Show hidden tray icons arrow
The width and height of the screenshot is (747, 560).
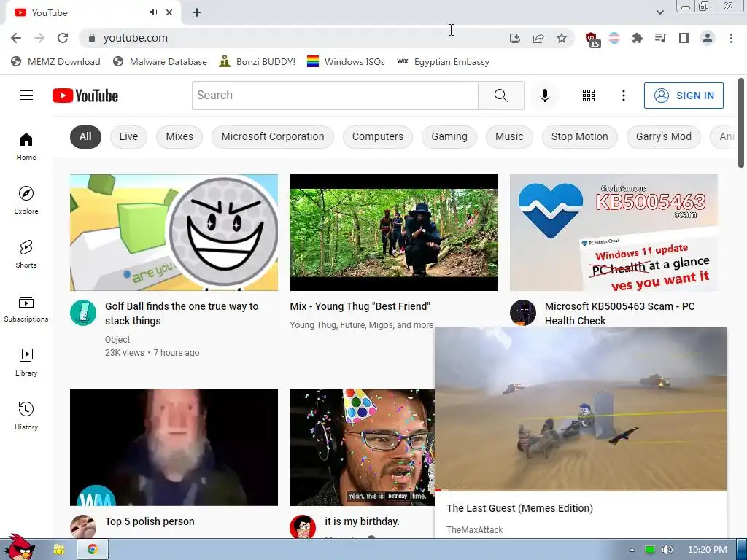(x=632, y=550)
